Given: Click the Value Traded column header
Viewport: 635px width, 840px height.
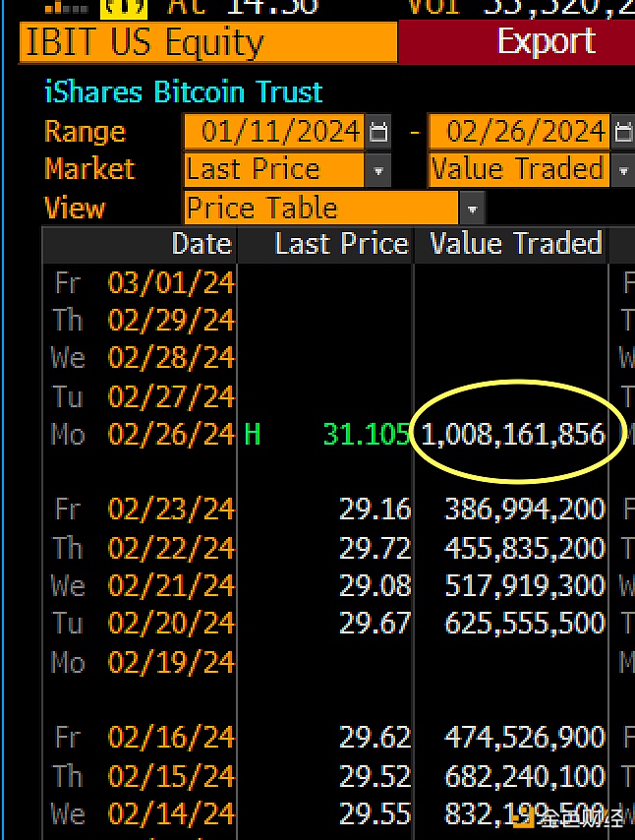Looking at the screenshot, I should click(x=516, y=244).
